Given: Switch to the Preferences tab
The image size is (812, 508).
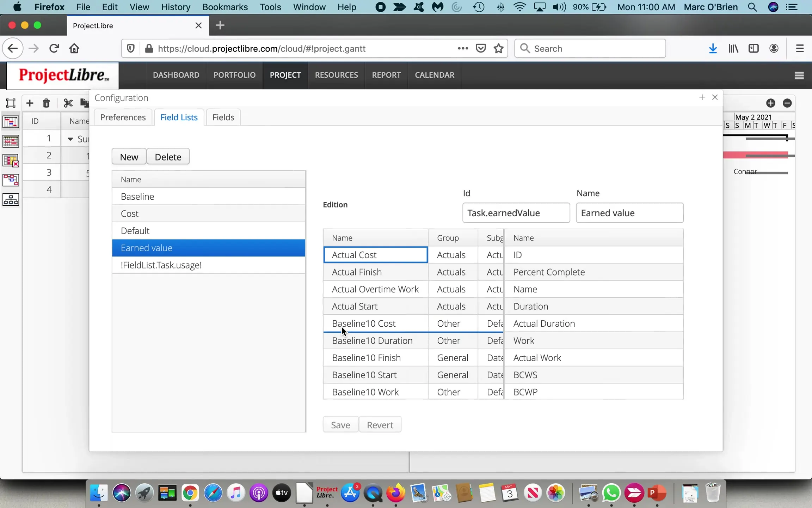Looking at the screenshot, I should pyautogui.click(x=123, y=117).
